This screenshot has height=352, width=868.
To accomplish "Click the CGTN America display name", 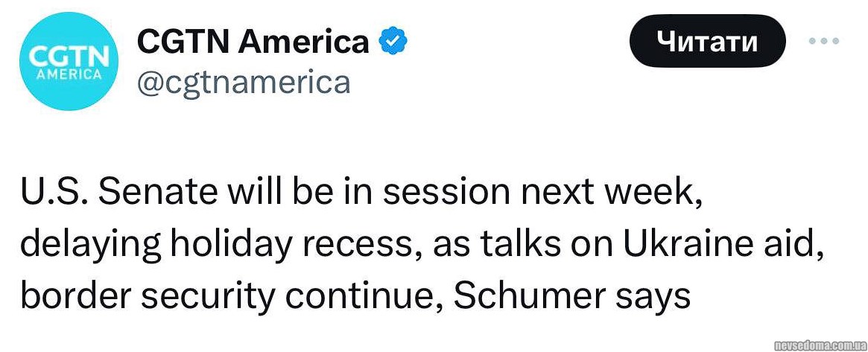I will point(253,42).
